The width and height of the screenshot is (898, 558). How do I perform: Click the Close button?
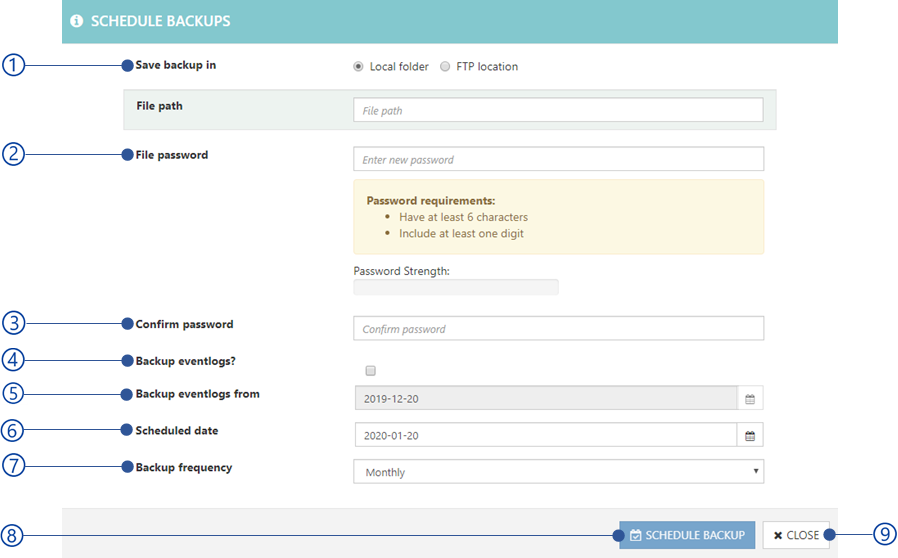pyautogui.click(x=796, y=535)
